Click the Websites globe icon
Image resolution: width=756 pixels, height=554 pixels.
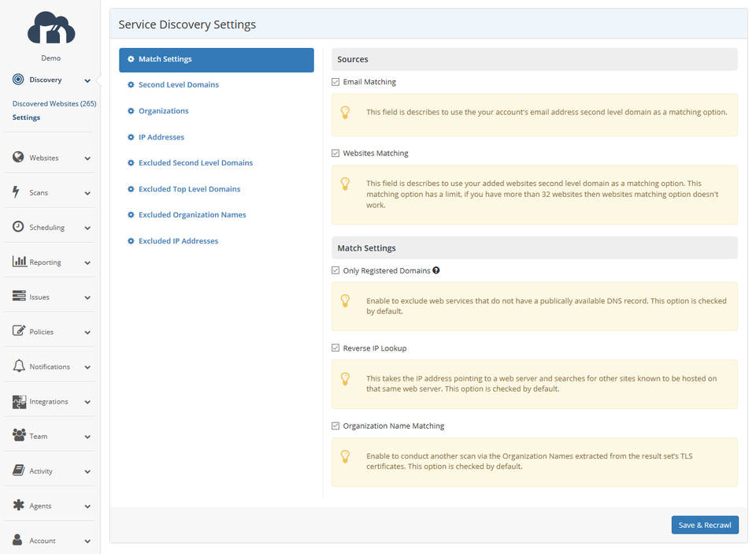click(x=18, y=158)
